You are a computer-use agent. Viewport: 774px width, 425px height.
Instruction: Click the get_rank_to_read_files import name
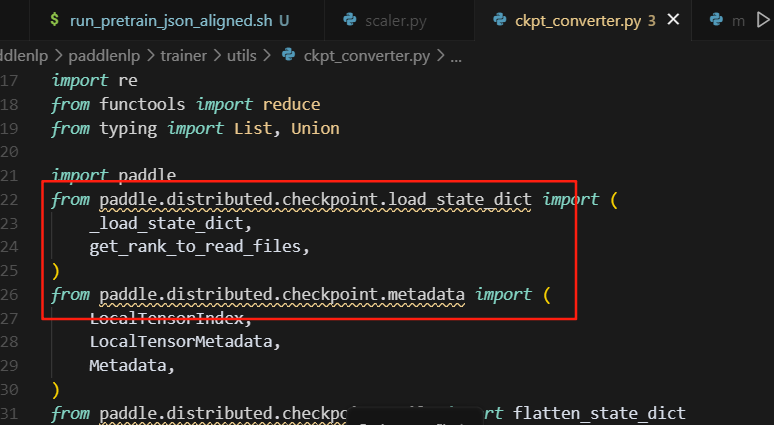point(193,247)
